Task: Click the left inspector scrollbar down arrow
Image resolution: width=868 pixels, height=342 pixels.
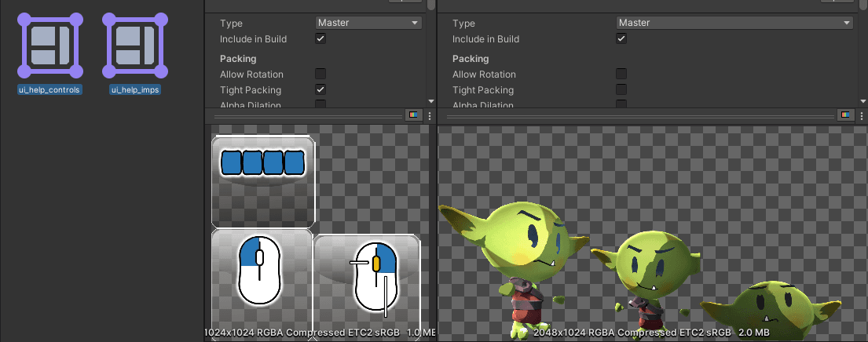Action: (431, 101)
